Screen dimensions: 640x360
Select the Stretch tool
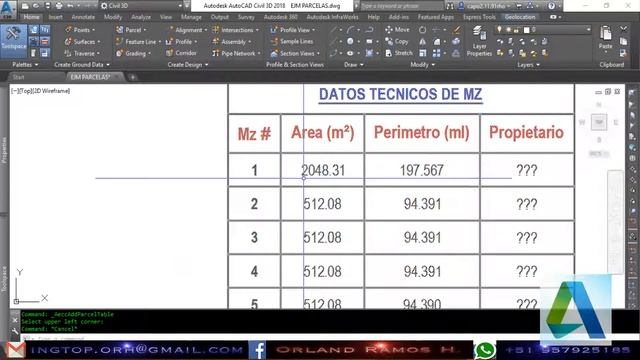tap(399, 53)
